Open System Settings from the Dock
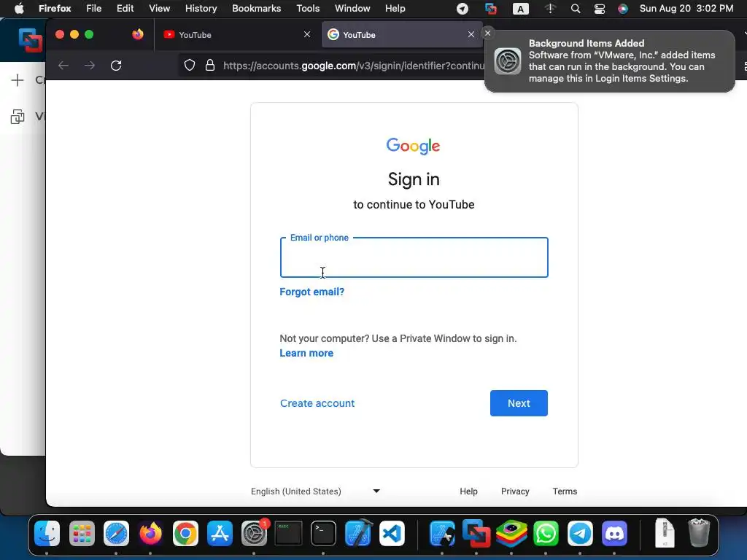This screenshot has width=747, height=560. pos(255,533)
